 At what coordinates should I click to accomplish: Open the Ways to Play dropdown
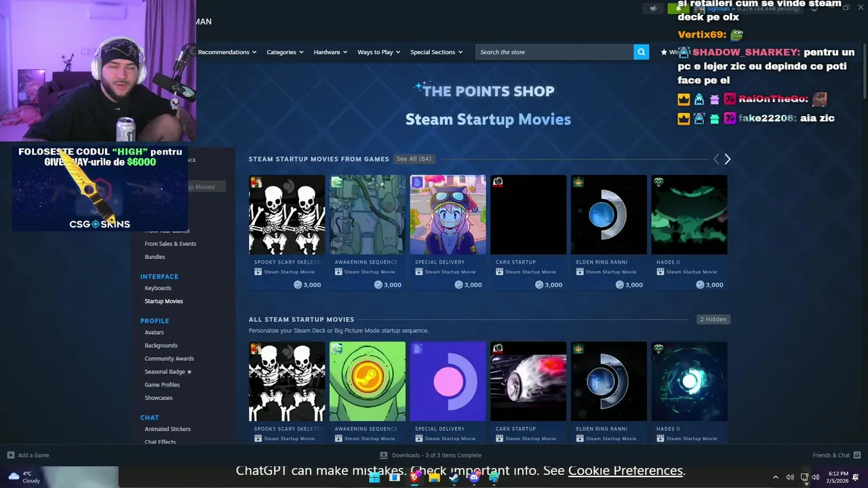point(379,52)
